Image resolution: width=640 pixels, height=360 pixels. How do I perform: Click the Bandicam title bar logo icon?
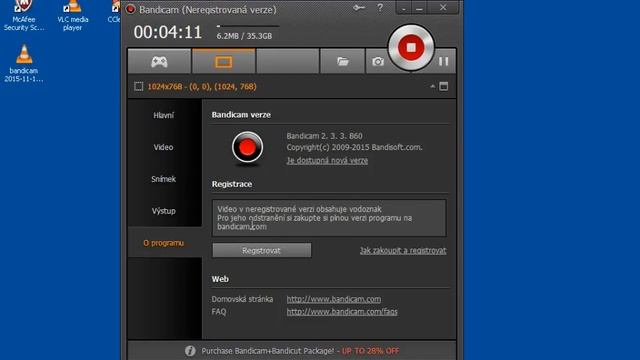131,9
